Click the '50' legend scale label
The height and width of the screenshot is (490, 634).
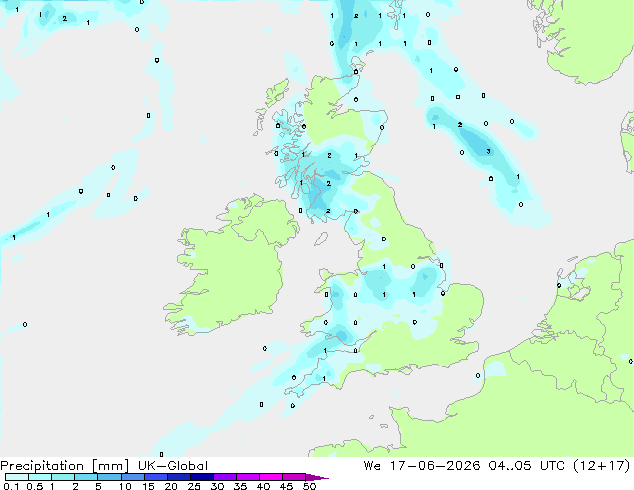coord(309,486)
